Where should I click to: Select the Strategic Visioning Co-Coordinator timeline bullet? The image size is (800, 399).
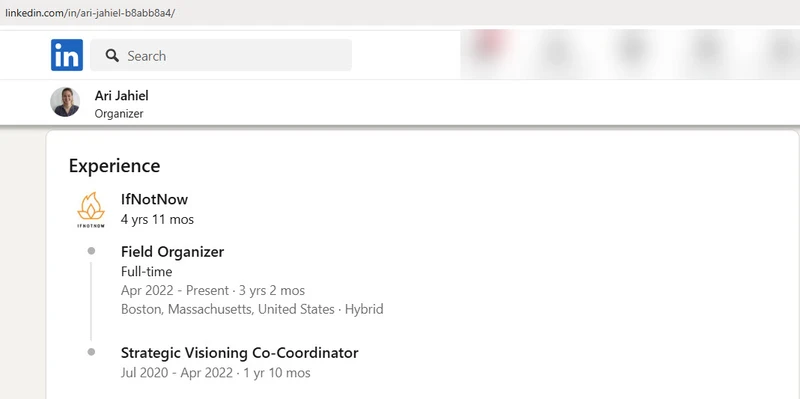pos(91,352)
